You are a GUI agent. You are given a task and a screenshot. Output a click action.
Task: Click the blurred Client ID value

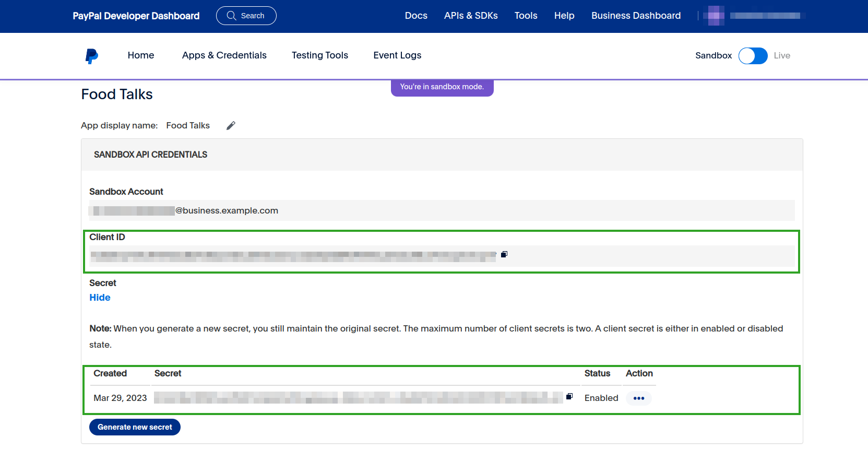coord(293,256)
